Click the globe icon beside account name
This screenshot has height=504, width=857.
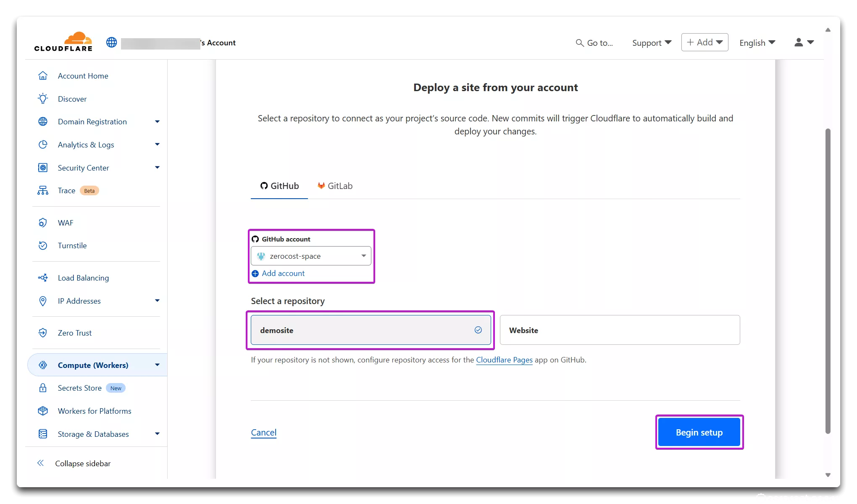111,42
